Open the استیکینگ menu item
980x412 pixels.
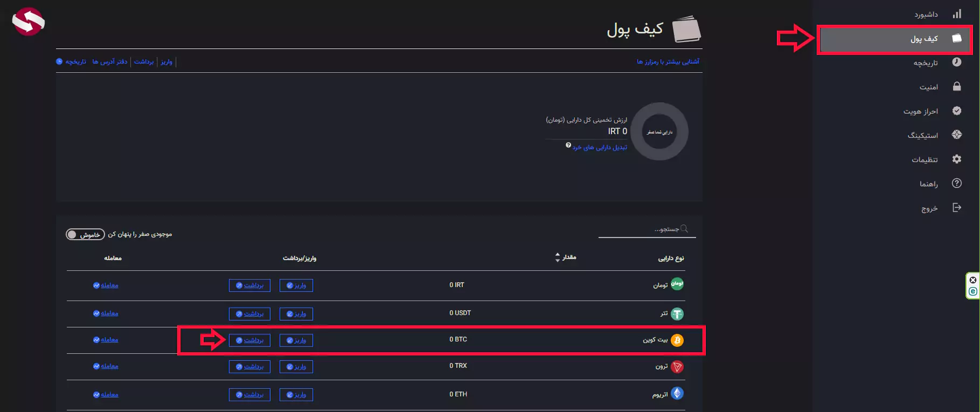(x=923, y=136)
